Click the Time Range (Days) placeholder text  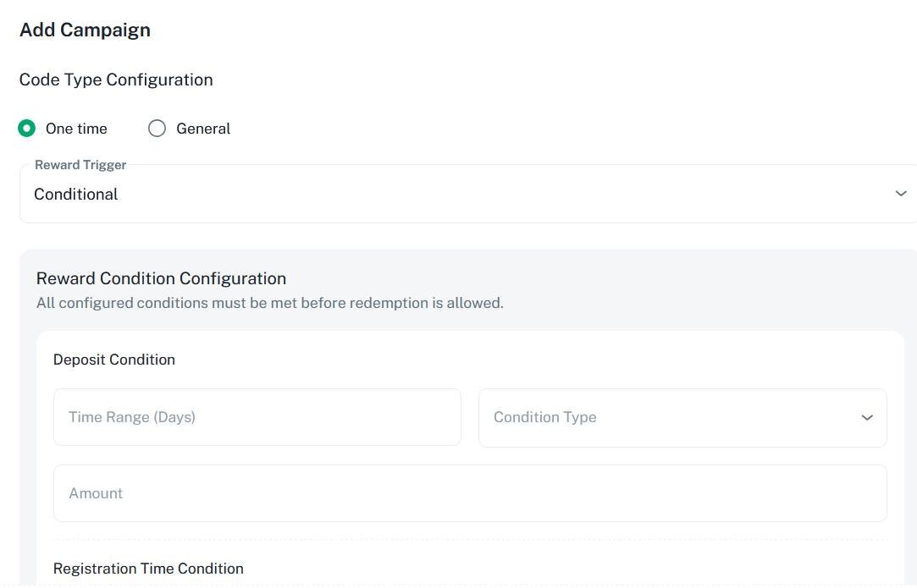click(x=132, y=417)
